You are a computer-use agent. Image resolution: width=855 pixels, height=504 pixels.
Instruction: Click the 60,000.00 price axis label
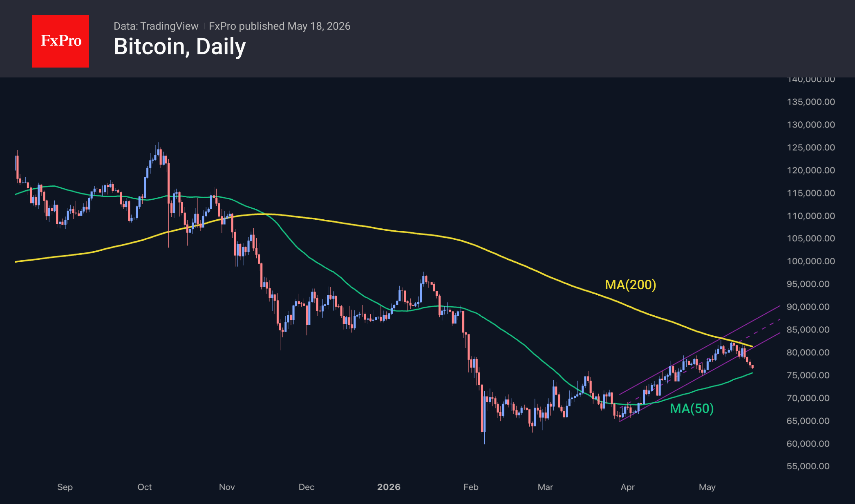coord(808,444)
